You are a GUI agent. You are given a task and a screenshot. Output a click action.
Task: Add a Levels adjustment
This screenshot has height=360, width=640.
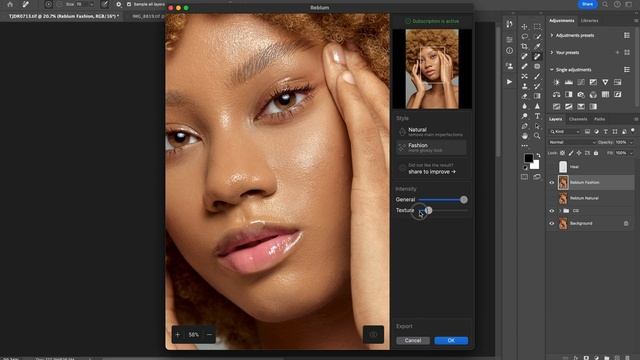click(569, 82)
